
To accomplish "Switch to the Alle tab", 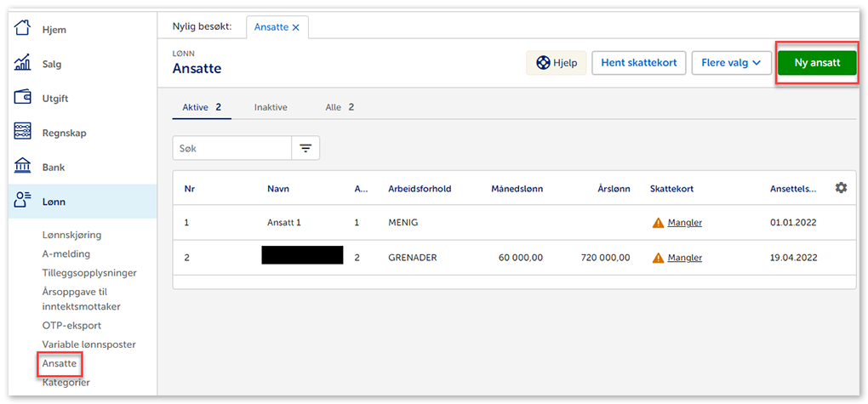I will pos(340,107).
